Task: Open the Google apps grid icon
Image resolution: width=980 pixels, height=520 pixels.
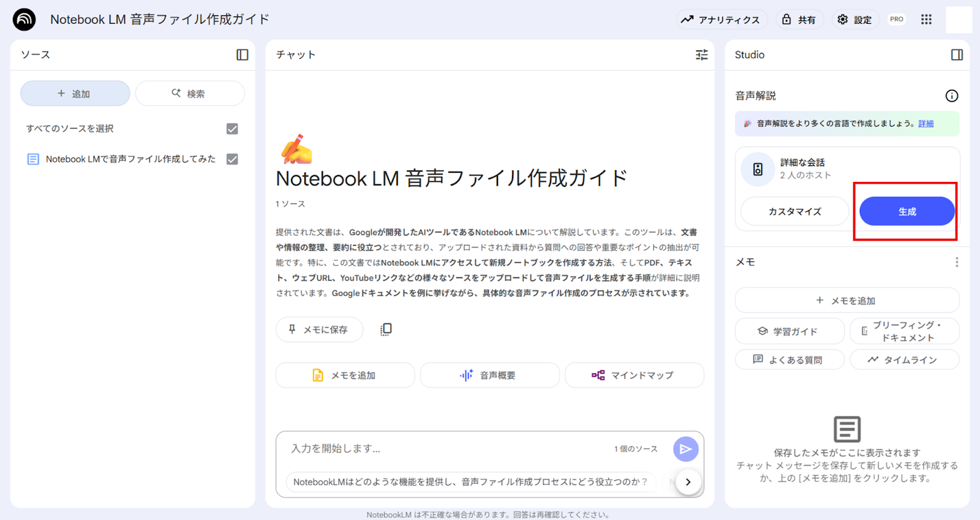Action: tap(926, 20)
